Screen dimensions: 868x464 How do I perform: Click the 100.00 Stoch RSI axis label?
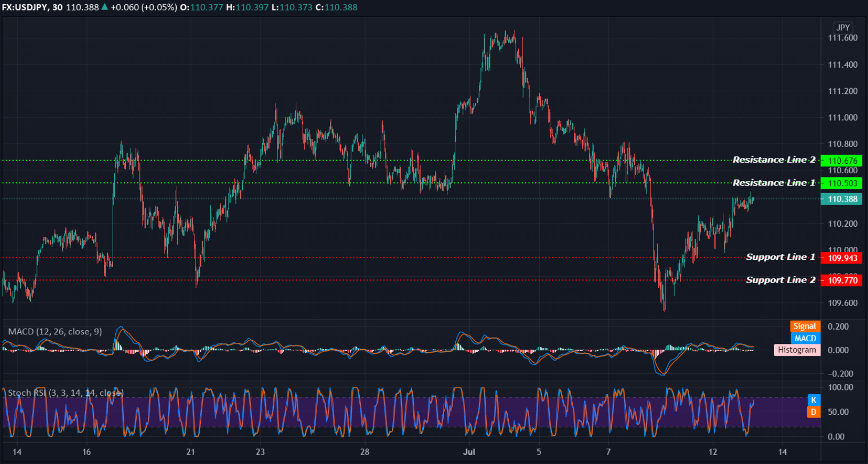pyautogui.click(x=840, y=387)
